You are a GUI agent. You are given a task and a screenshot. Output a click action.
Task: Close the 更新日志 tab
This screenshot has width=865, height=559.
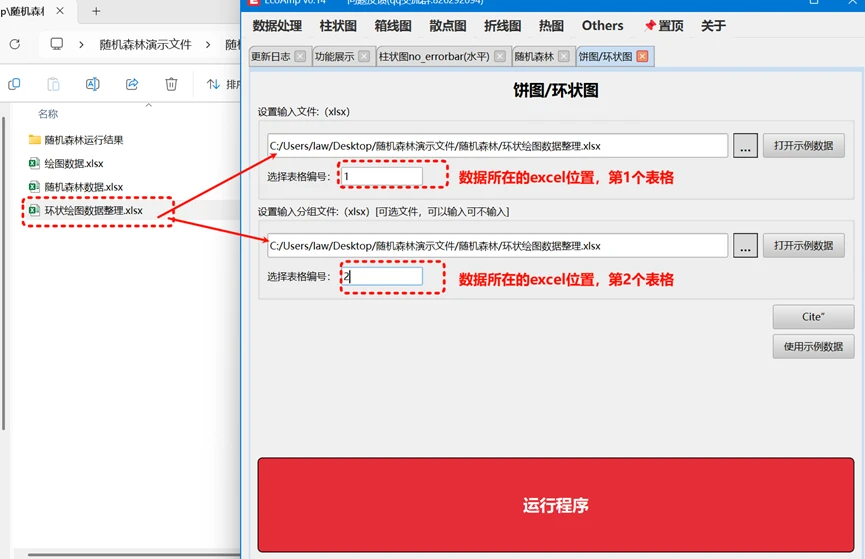pos(300,57)
